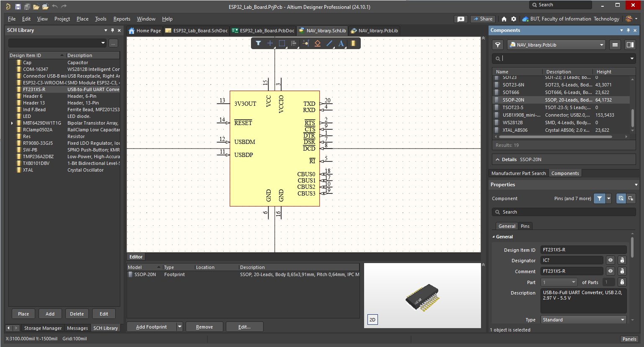The image size is (644, 347).
Task: Click the Add Footprint button
Action: (x=151, y=327)
